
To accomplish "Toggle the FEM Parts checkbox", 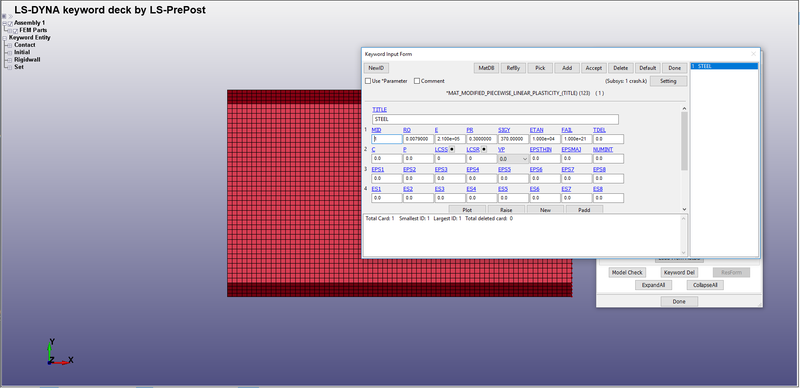I will pos(16,31).
